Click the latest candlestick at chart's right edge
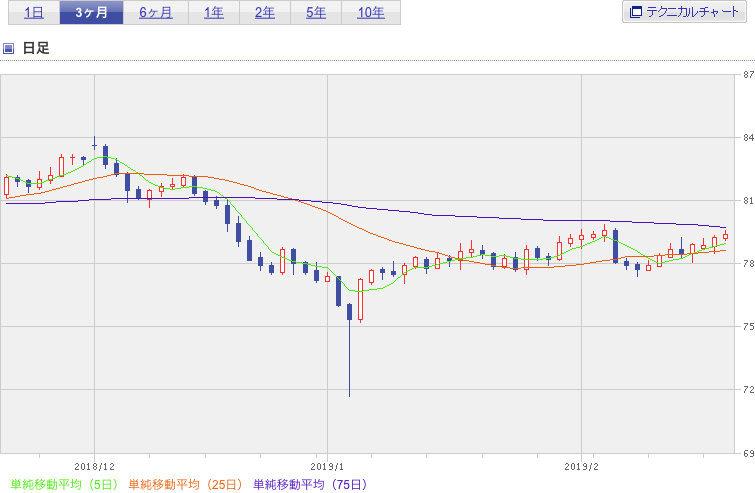Image resolution: width=755 pixels, height=493 pixels. tap(726, 235)
